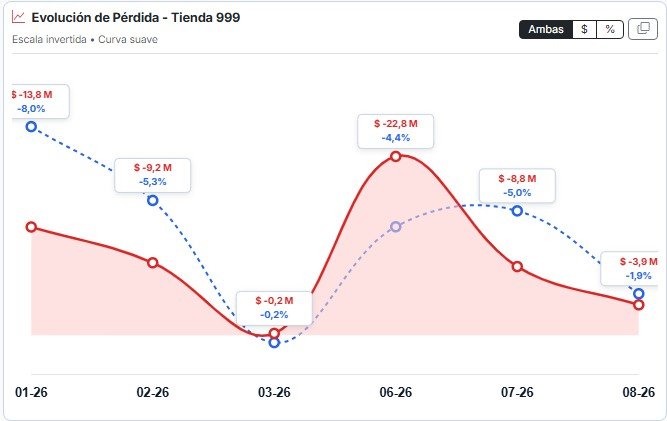This screenshot has width=667, height=421.
Task: Click the 03-26 axis label
Action: point(274,392)
